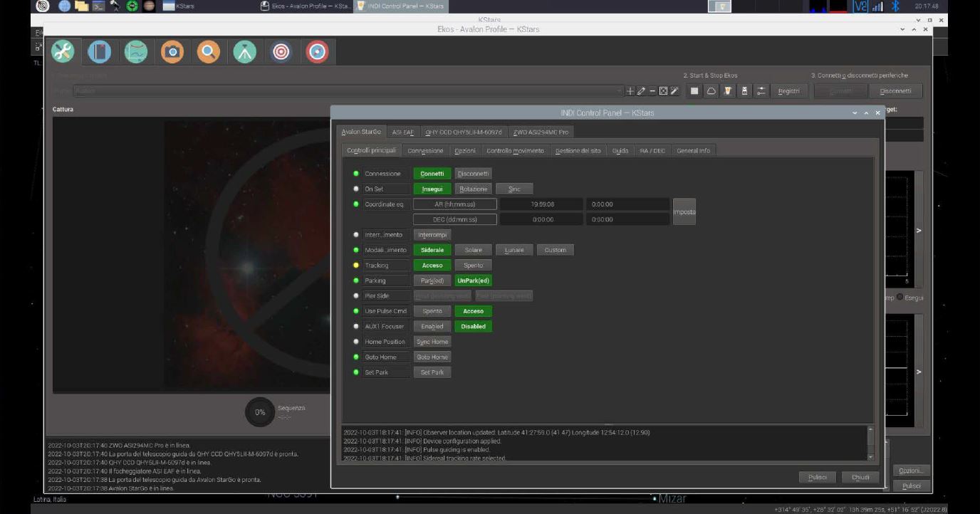Click the Sync Home button
The width and height of the screenshot is (980, 514).
pyautogui.click(x=432, y=342)
